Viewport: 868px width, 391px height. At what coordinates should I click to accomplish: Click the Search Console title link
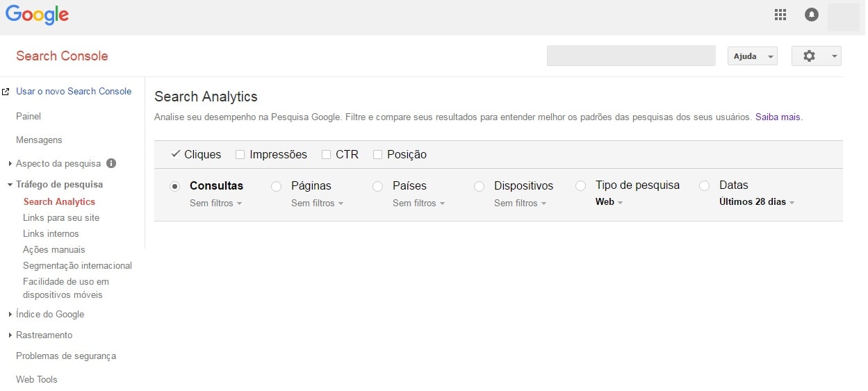point(62,56)
